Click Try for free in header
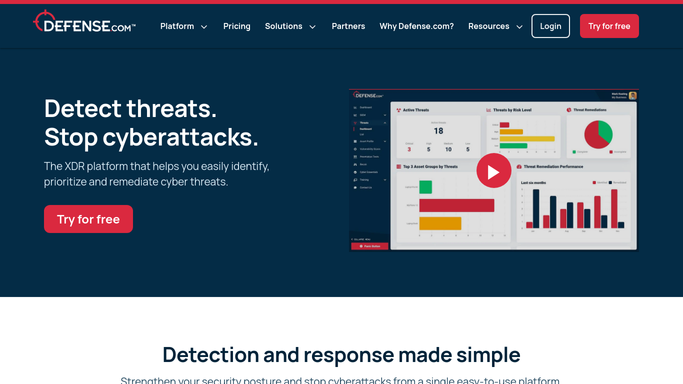Screen dimensions: 683x384 (x=609, y=26)
